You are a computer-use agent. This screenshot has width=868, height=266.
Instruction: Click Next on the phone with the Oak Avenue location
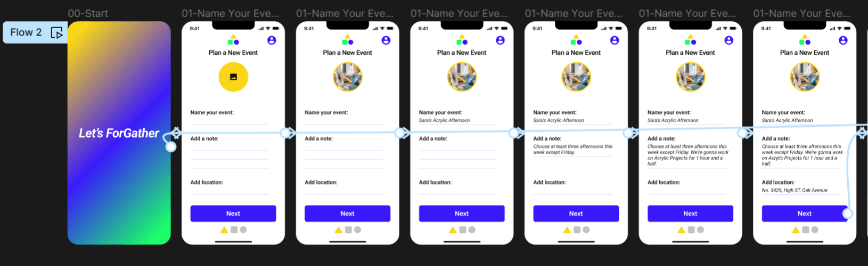tap(804, 213)
